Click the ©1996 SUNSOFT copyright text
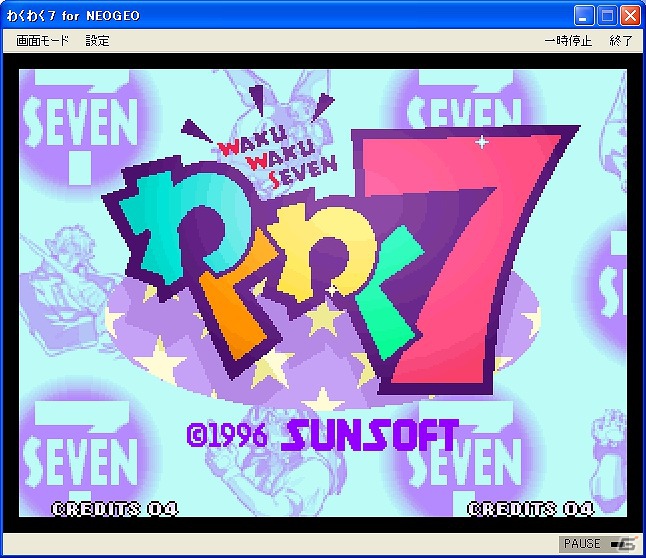The width and height of the screenshot is (646, 558). pos(323,434)
